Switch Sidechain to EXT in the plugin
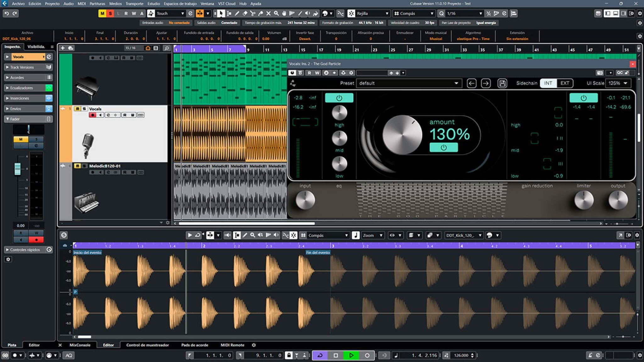The height and width of the screenshot is (362, 644). point(564,83)
